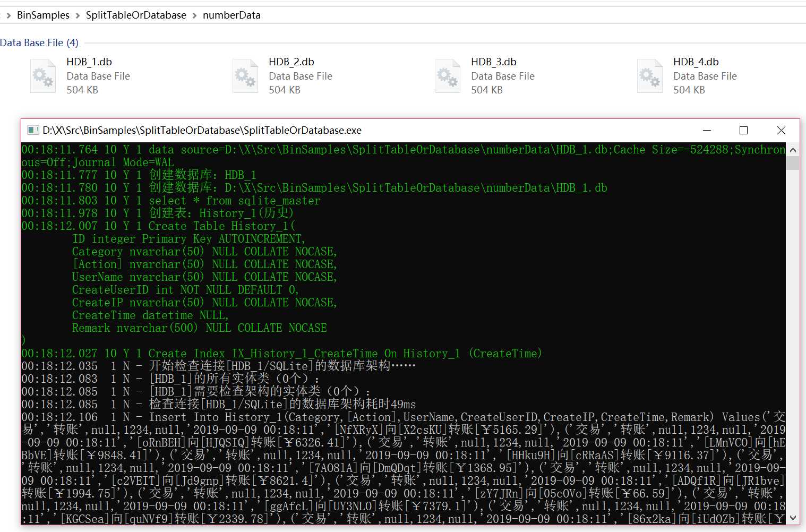The image size is (806, 532).
Task: Expand chevron before numberData breadcrumb
Action: pyautogui.click(x=194, y=15)
